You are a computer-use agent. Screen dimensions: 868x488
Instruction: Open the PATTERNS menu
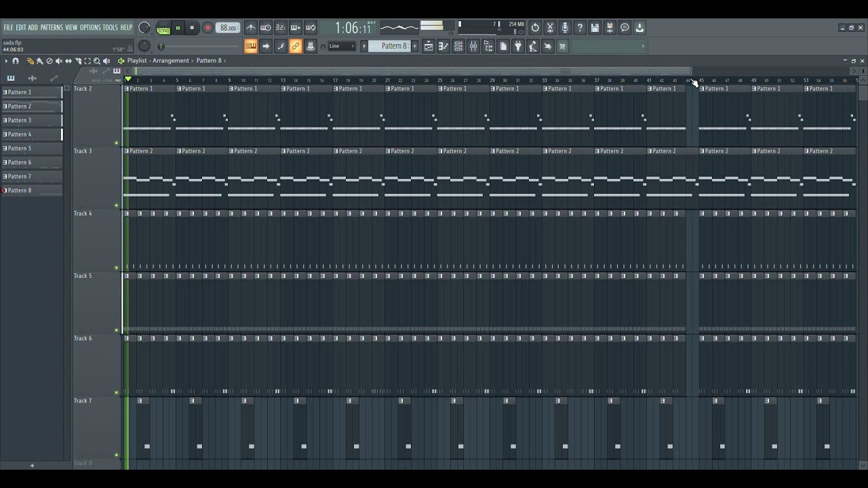[52, 28]
